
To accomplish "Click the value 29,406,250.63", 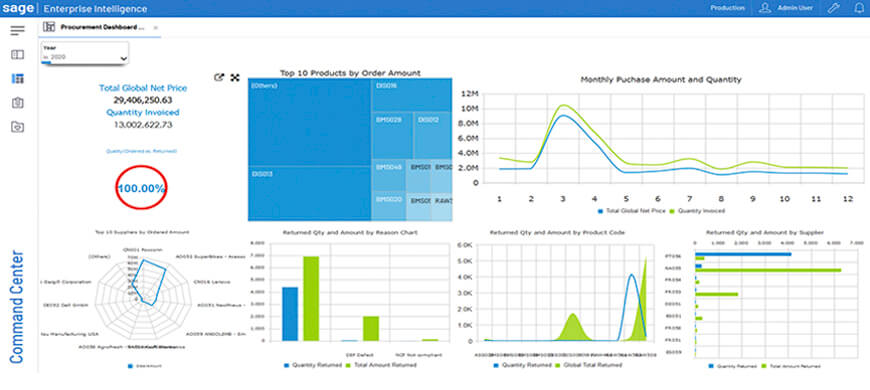I will pyautogui.click(x=143, y=100).
